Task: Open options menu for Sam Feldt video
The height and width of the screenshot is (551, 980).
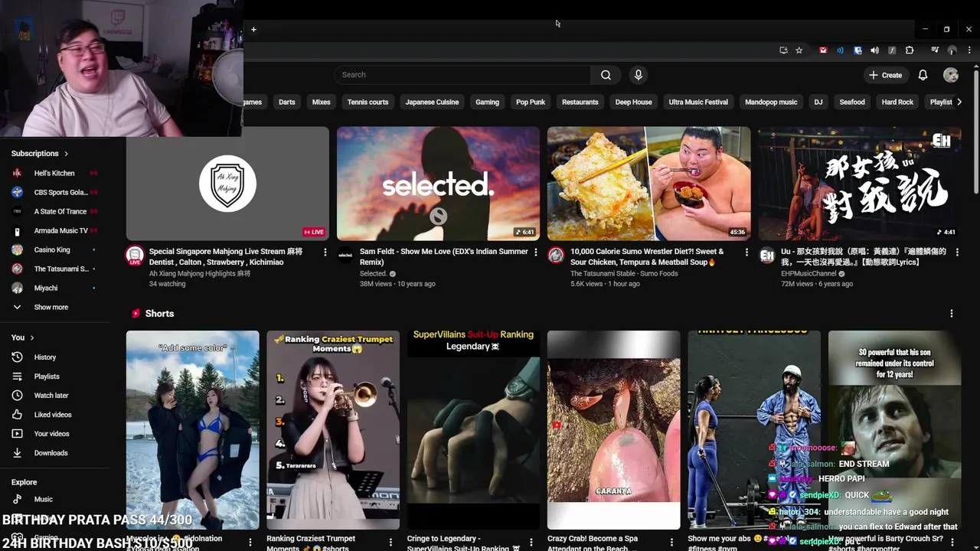Action: click(535, 252)
